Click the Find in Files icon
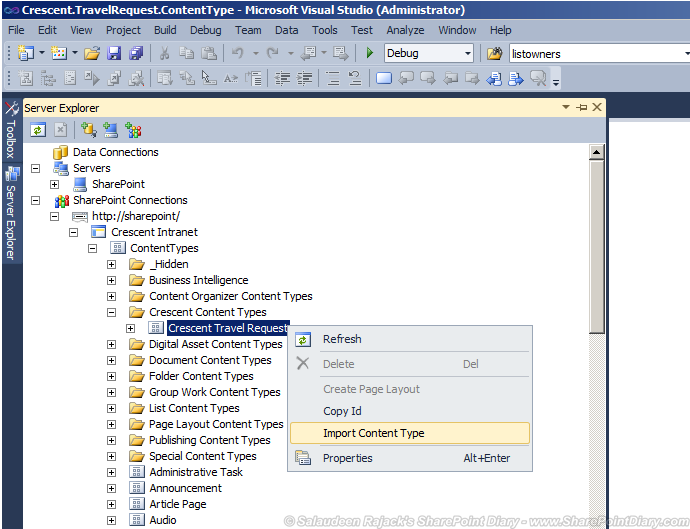Image resolution: width=690 pixels, height=529 pixels. click(x=495, y=54)
